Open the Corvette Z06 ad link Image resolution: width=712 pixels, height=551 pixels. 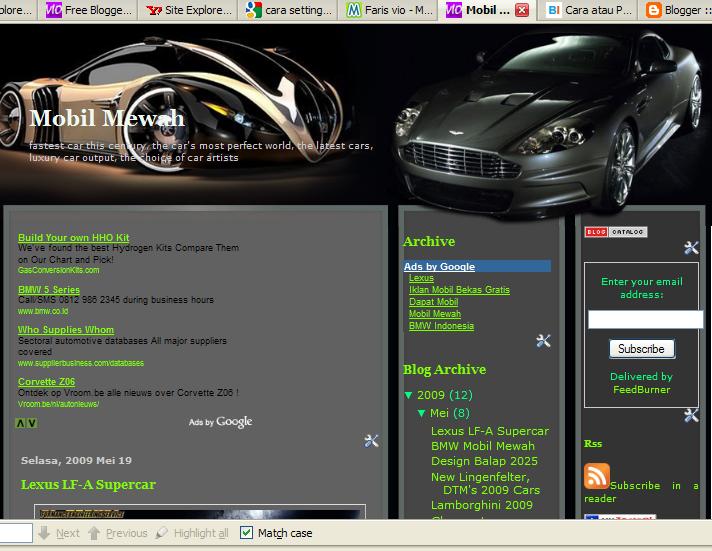[46, 382]
